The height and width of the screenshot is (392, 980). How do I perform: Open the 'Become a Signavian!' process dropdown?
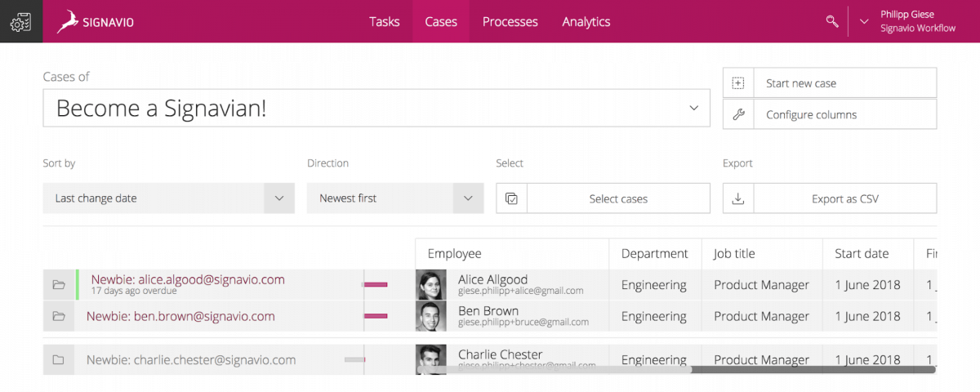pyautogui.click(x=376, y=108)
